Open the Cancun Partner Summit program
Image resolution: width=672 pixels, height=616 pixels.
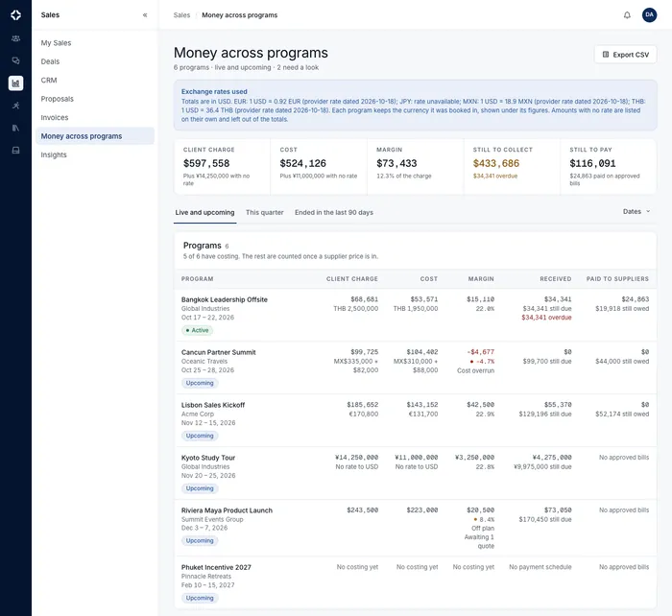pyautogui.click(x=219, y=352)
